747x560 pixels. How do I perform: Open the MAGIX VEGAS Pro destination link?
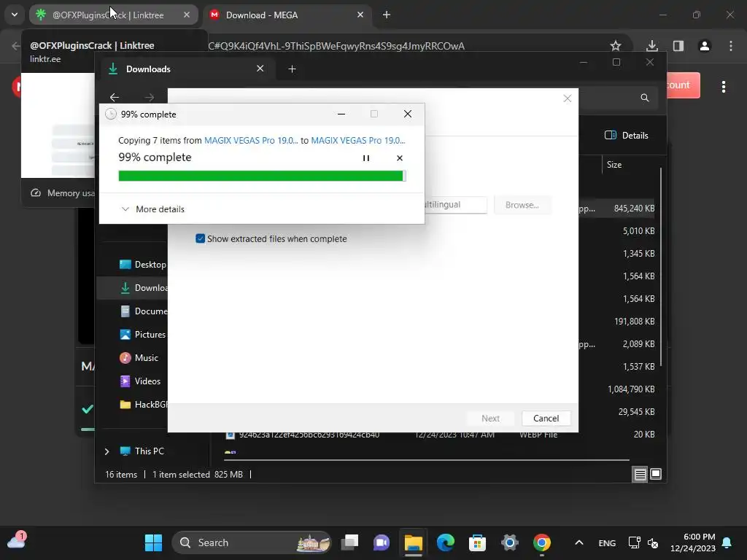click(x=357, y=141)
